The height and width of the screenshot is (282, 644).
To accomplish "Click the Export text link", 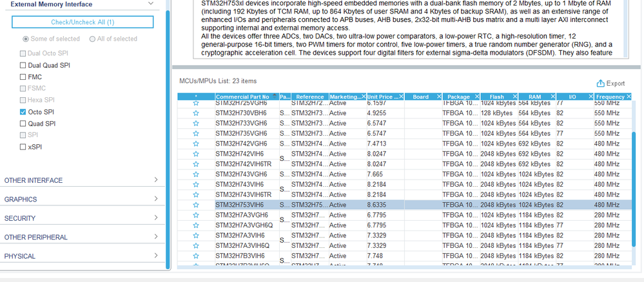I will tap(615, 83).
